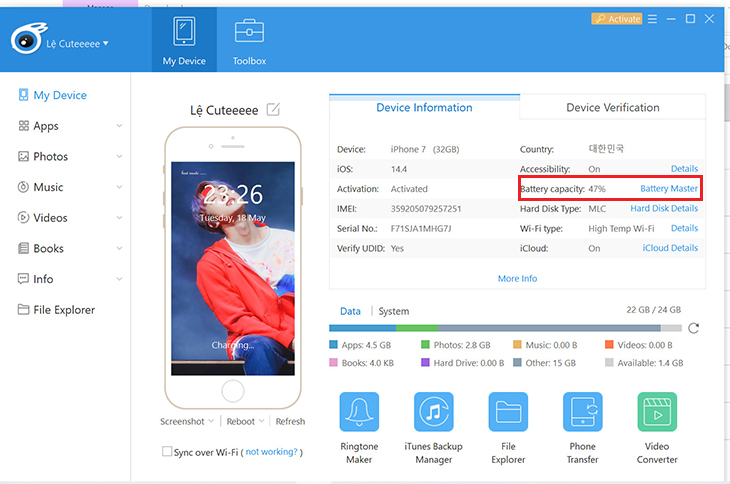This screenshot has width=730, height=484.
Task: Click the 'Available: 1.4 GB' text
Action: click(650, 363)
